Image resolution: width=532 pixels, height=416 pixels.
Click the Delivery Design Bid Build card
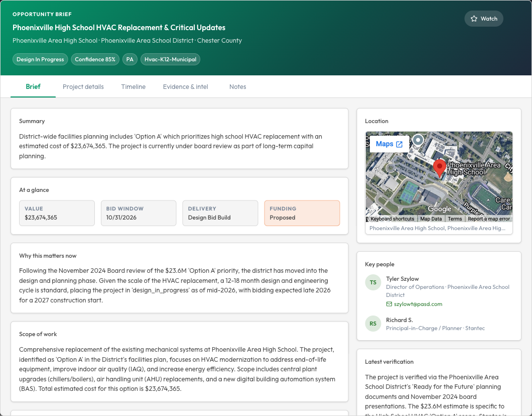pos(220,213)
